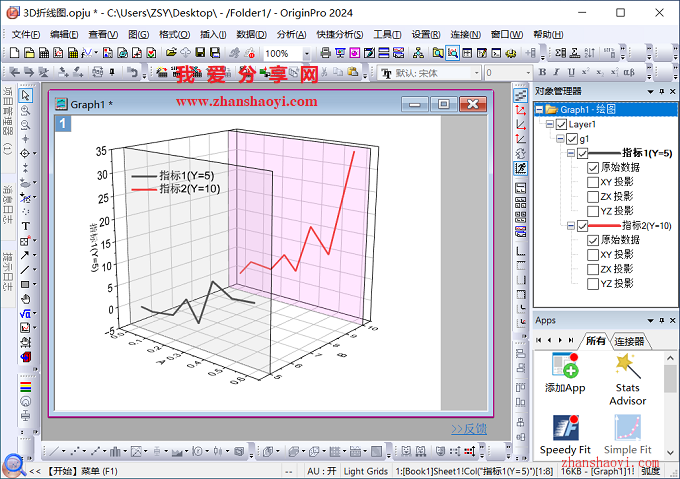Select the Text tool (T)

(x=26, y=226)
